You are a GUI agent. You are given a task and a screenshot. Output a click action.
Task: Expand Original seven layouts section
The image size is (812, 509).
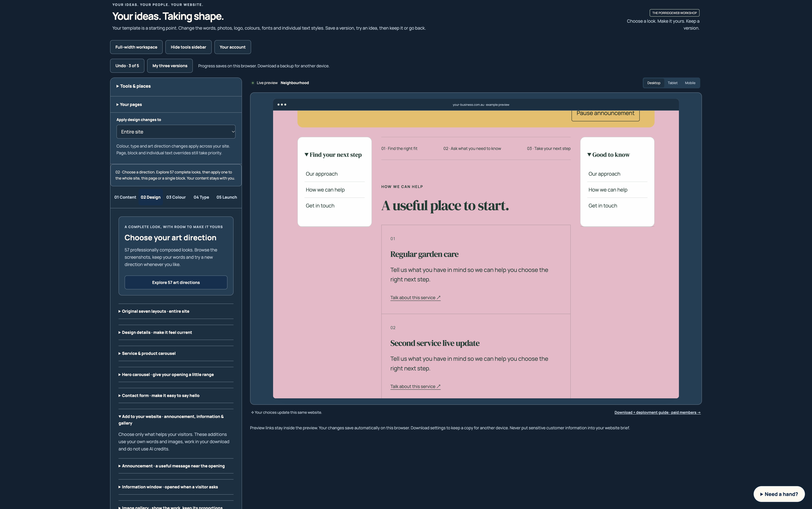176,311
